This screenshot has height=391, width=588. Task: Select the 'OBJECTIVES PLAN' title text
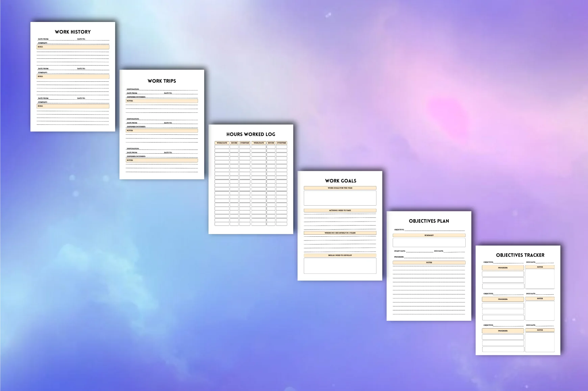pos(429,221)
